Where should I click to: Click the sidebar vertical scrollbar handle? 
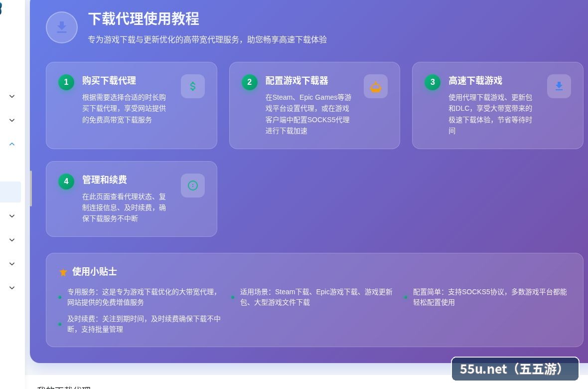31,189
